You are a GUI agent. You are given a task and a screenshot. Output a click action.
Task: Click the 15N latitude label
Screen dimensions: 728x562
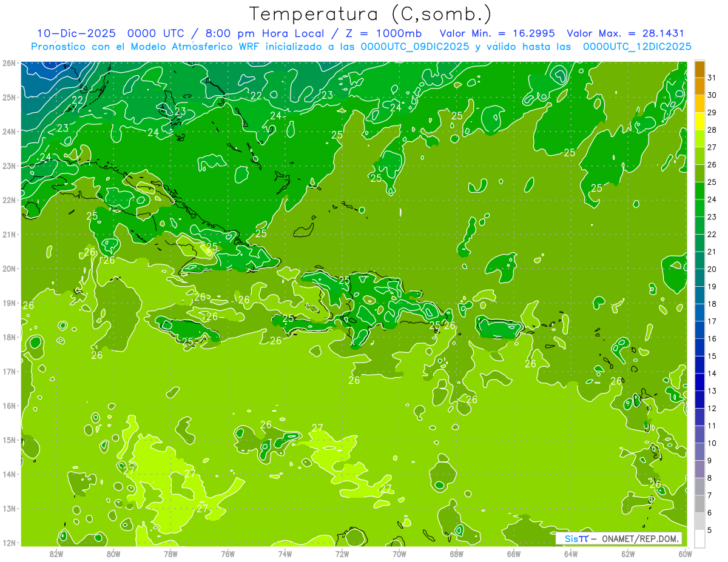pos(9,440)
